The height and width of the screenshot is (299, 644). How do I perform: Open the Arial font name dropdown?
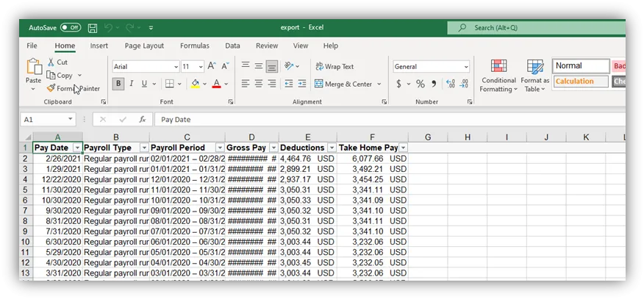click(x=175, y=67)
